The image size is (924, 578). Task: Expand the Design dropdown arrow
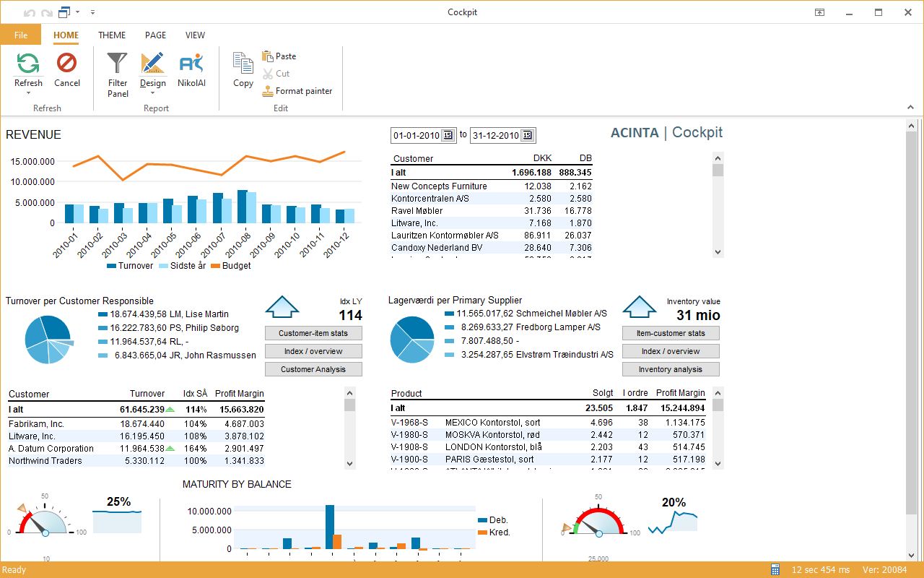[x=152, y=92]
